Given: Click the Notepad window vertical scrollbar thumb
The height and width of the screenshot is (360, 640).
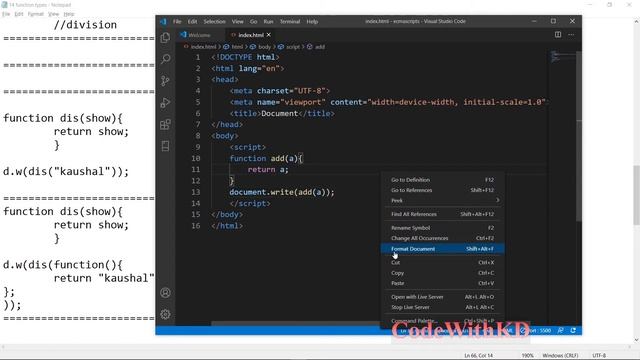Looking at the screenshot, I should point(636,195).
